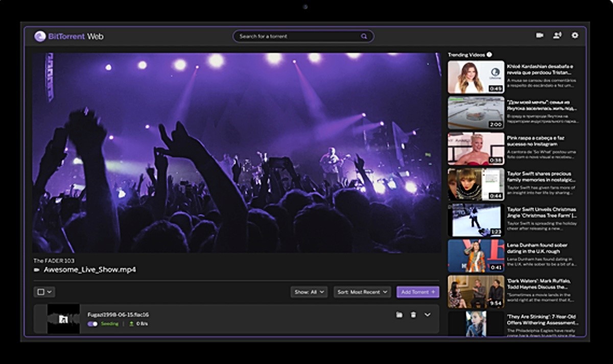Click the Trending Videos info icon

pos(489,55)
